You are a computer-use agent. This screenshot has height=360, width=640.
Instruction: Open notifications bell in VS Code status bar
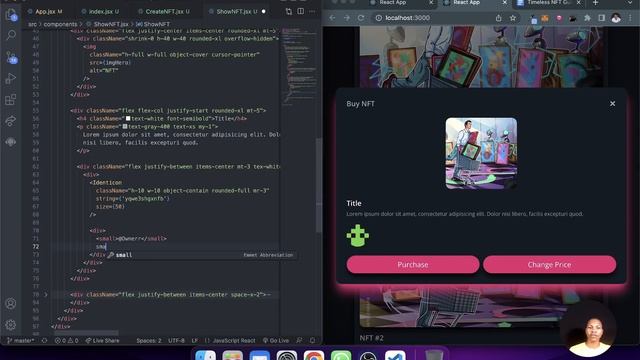tap(312, 340)
